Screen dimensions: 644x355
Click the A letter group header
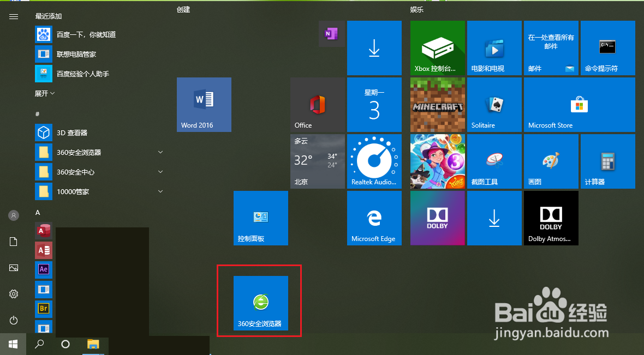click(x=38, y=212)
